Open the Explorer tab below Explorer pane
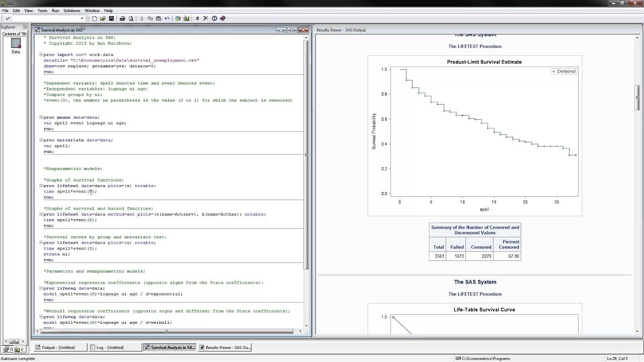 click(x=20, y=349)
